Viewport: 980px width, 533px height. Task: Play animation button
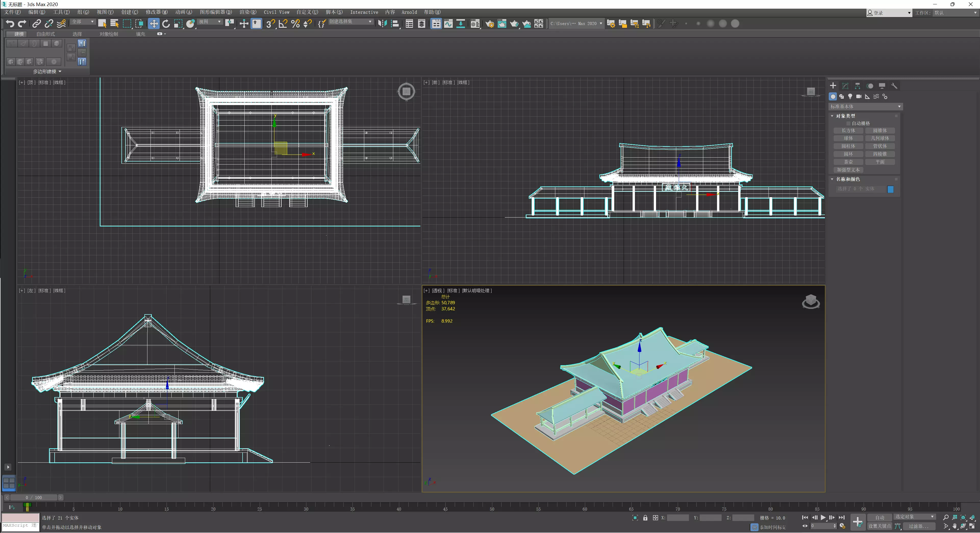click(823, 517)
